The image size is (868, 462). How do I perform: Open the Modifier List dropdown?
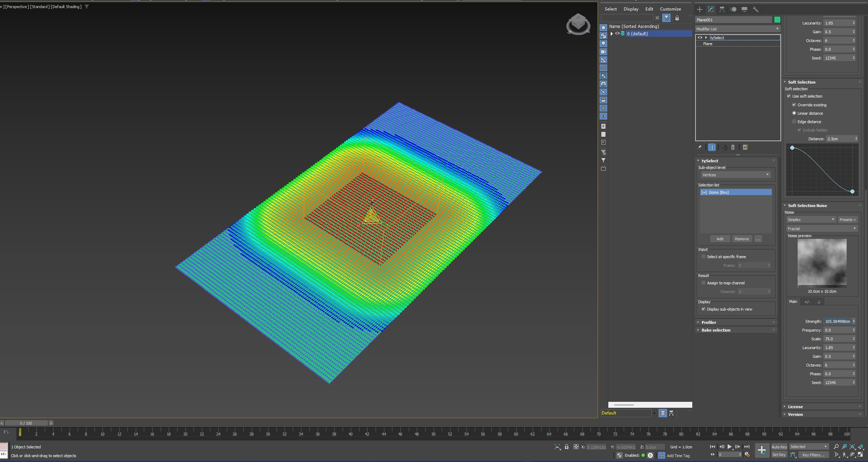(737, 29)
